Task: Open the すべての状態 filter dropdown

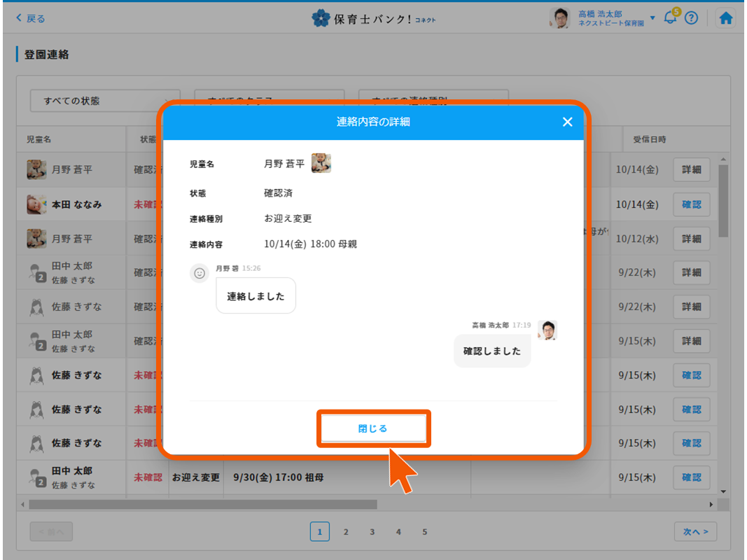Action: tap(105, 101)
